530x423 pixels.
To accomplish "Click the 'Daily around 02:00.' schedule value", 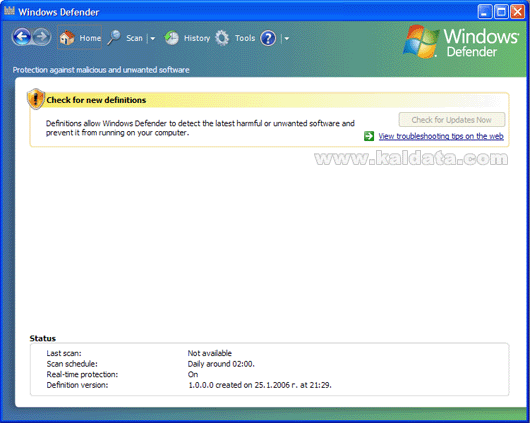I will 221,364.
